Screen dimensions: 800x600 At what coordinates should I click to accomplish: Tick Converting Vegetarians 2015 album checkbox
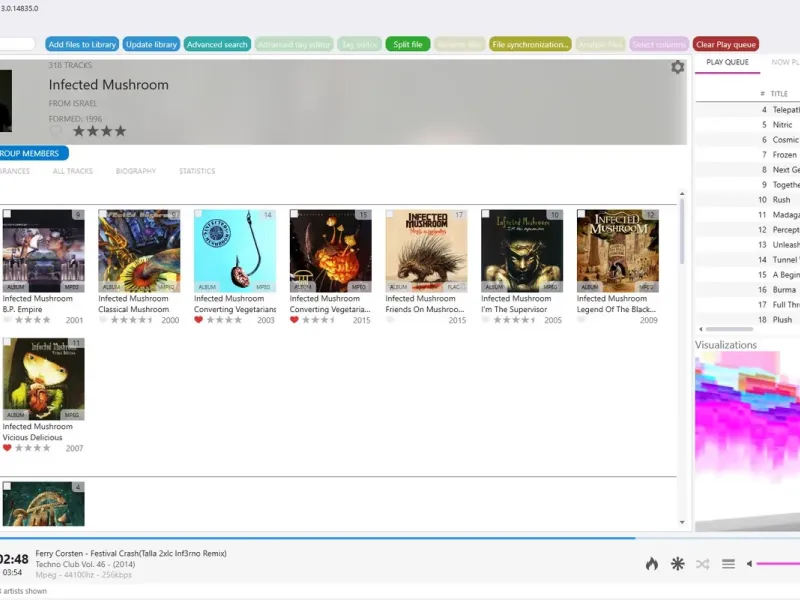point(294,214)
